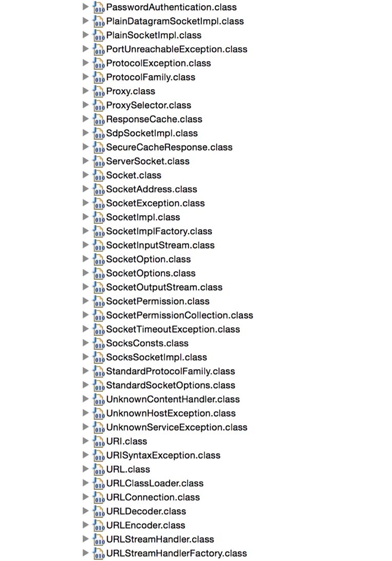Click the PasswordAuthentication.class file icon
392x561 pixels.
click(x=99, y=8)
